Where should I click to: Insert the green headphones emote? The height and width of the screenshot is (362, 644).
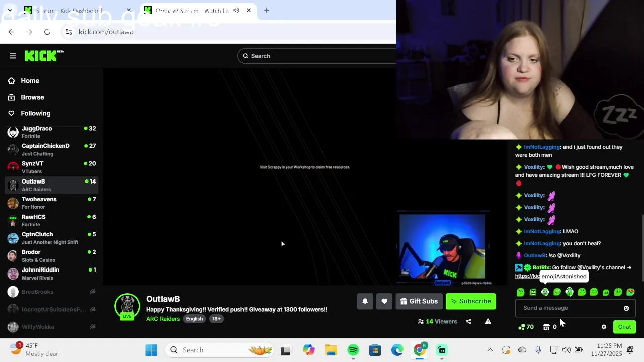point(570,292)
